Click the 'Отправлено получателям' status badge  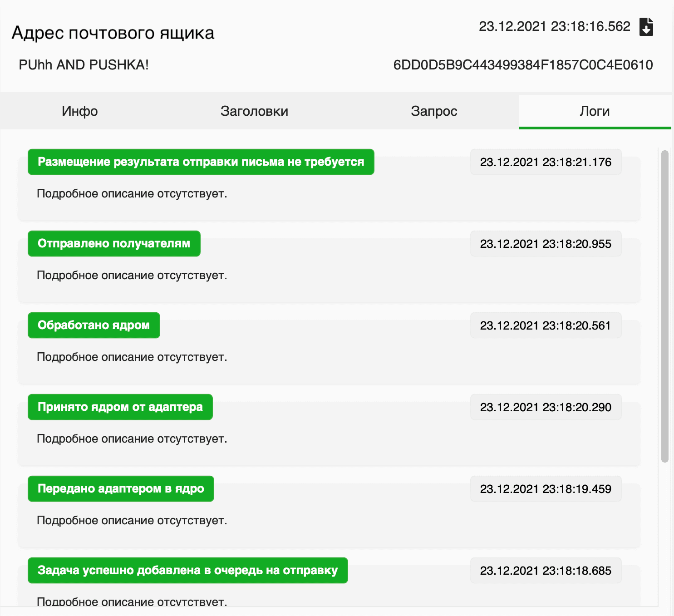[x=114, y=244]
